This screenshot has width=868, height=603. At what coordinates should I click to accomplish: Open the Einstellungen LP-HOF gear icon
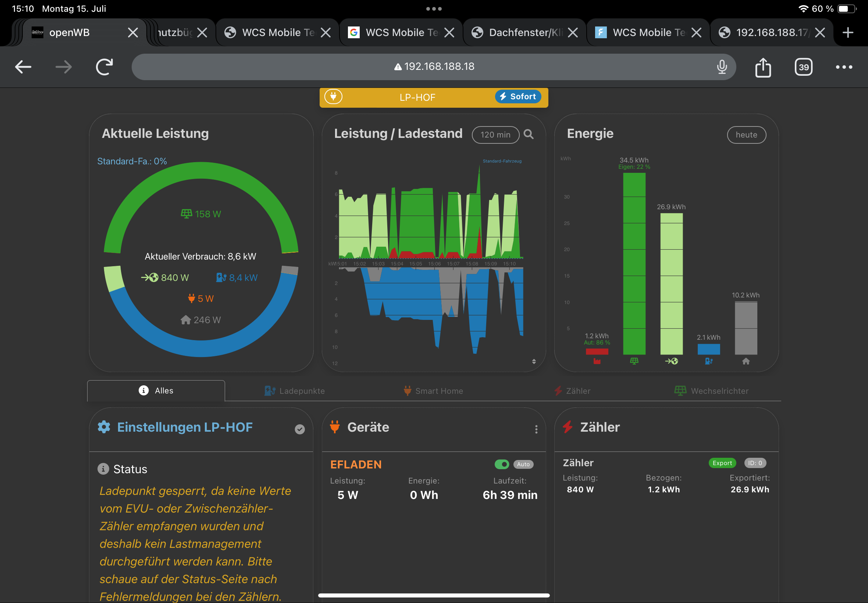click(x=104, y=427)
